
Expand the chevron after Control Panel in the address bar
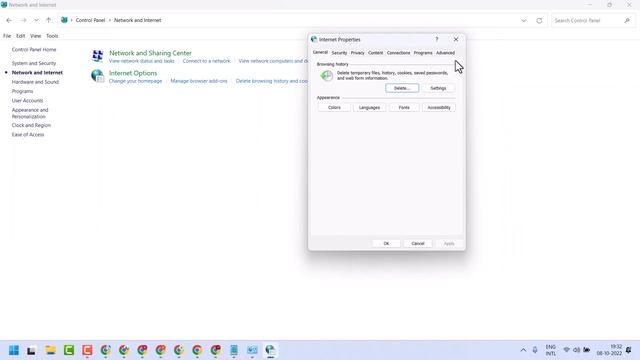pyautogui.click(x=109, y=20)
